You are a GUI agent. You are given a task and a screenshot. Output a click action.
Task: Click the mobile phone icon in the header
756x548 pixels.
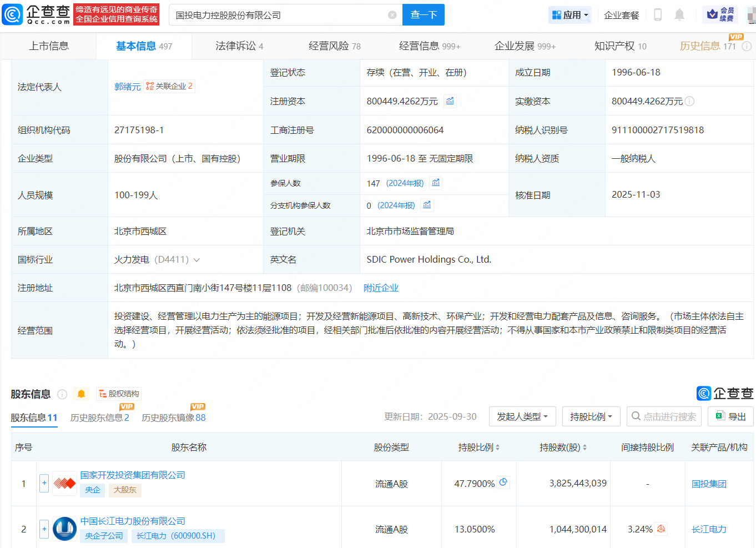pyautogui.click(x=658, y=14)
